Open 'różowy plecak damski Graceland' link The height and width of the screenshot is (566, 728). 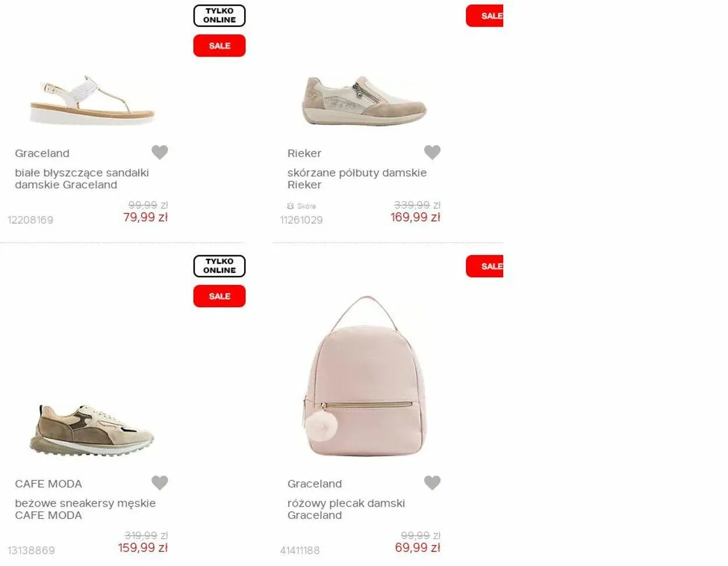[346, 509]
